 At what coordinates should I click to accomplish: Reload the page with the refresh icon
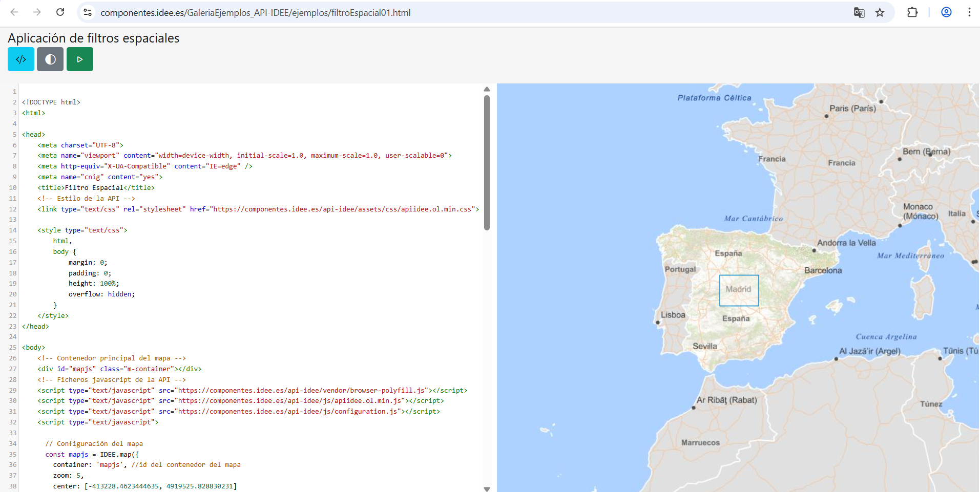[x=60, y=12]
